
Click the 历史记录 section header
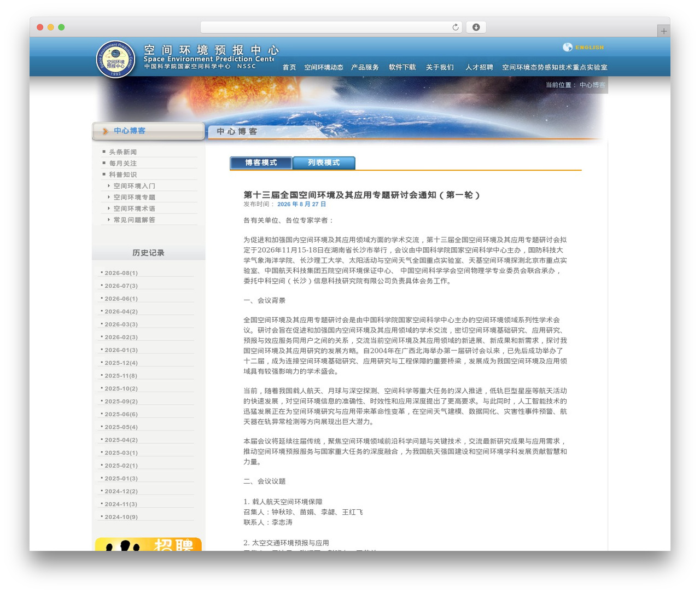pos(148,253)
